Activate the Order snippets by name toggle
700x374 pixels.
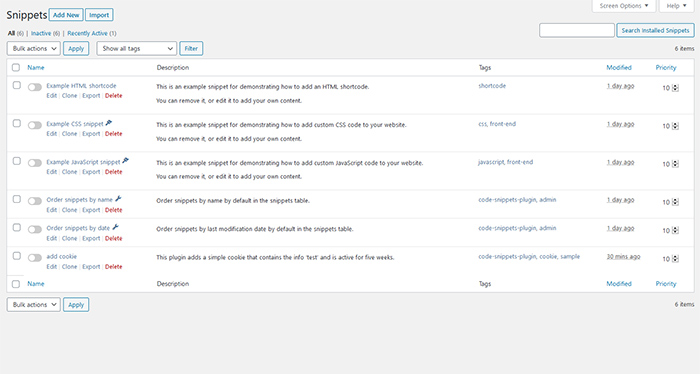click(x=35, y=201)
